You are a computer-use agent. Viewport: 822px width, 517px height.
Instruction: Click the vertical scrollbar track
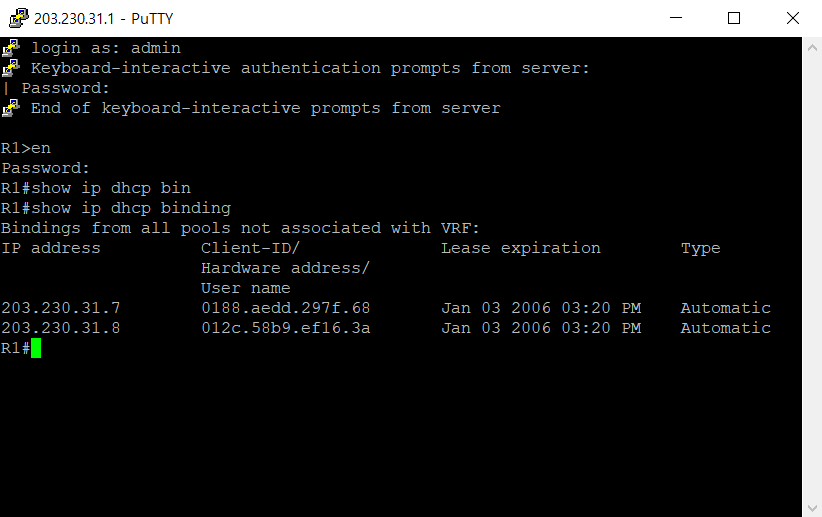(x=812, y=278)
